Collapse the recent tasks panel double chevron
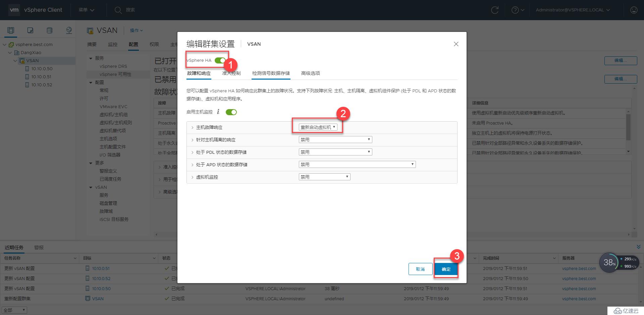The image size is (644, 315). (x=638, y=247)
